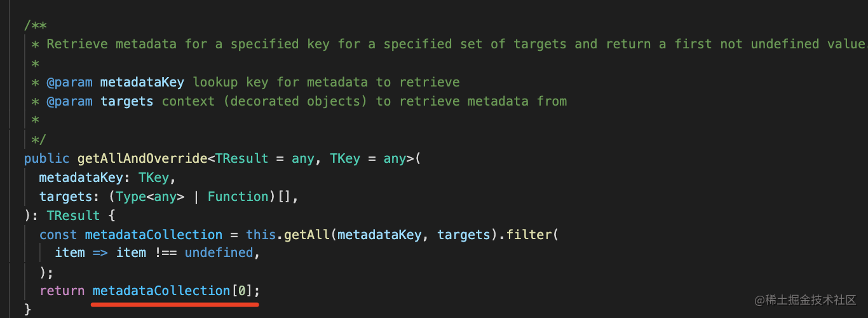868x318 pixels.
Task: Click the filter method call
Action: (529, 235)
